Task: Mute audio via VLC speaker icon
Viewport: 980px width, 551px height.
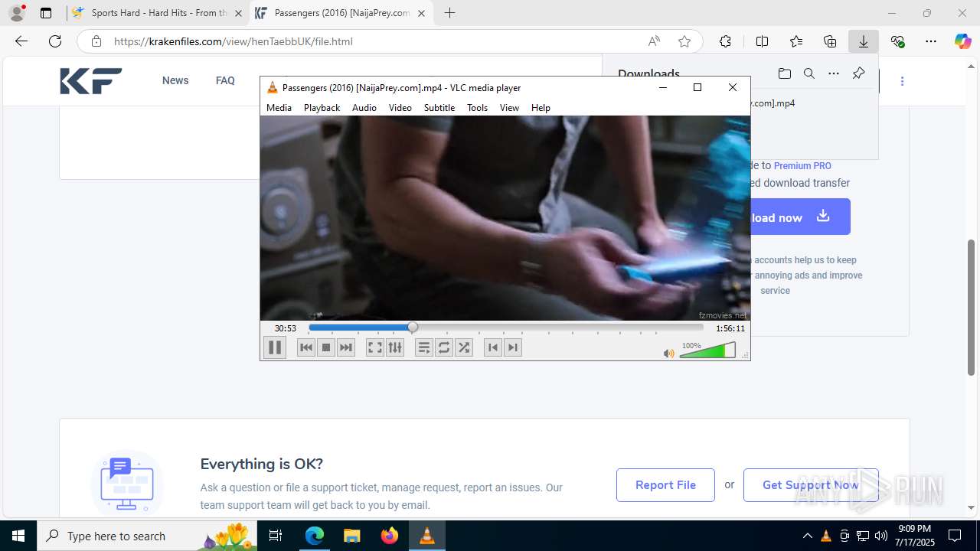Action: (x=669, y=354)
